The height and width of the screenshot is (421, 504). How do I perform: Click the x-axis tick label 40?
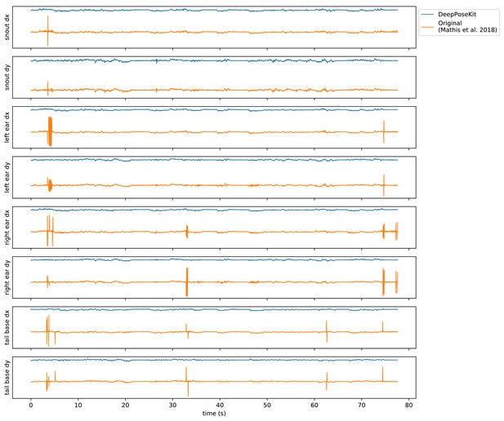click(x=220, y=405)
